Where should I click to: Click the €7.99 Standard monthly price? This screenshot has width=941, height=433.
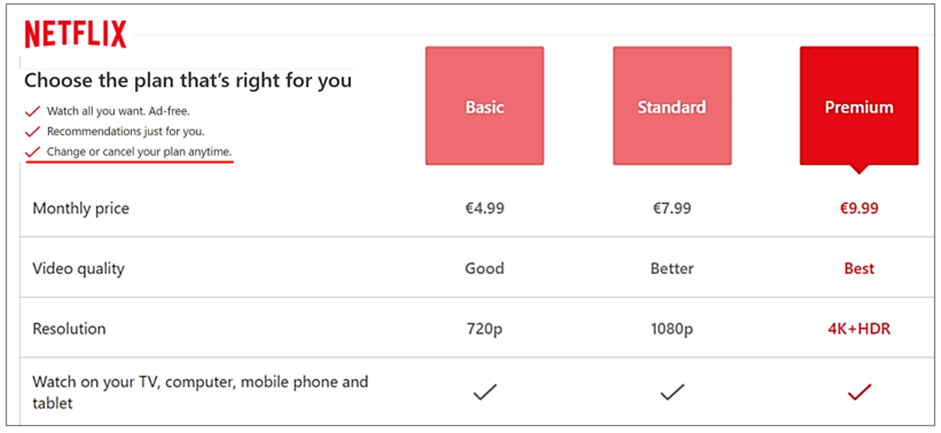pos(672,209)
